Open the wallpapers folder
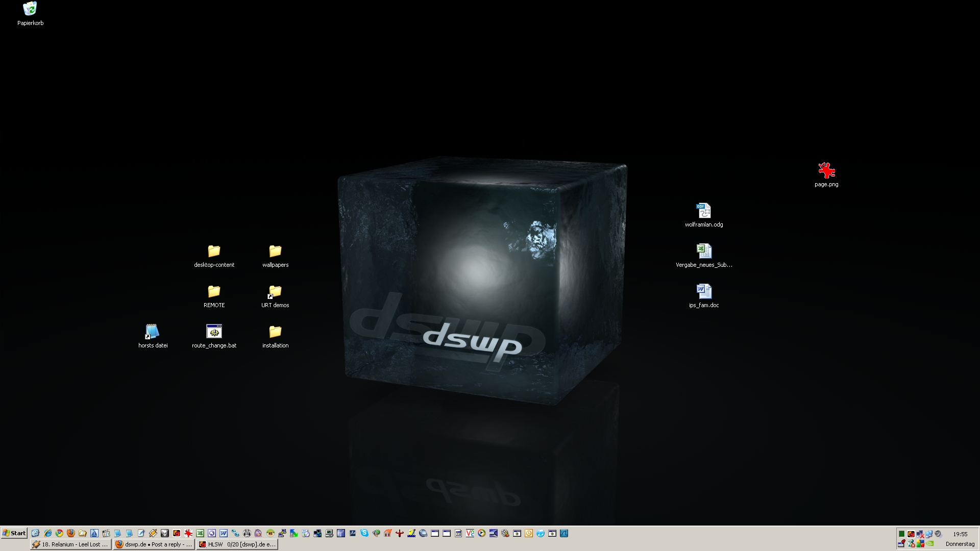The width and height of the screenshot is (980, 551). click(275, 252)
